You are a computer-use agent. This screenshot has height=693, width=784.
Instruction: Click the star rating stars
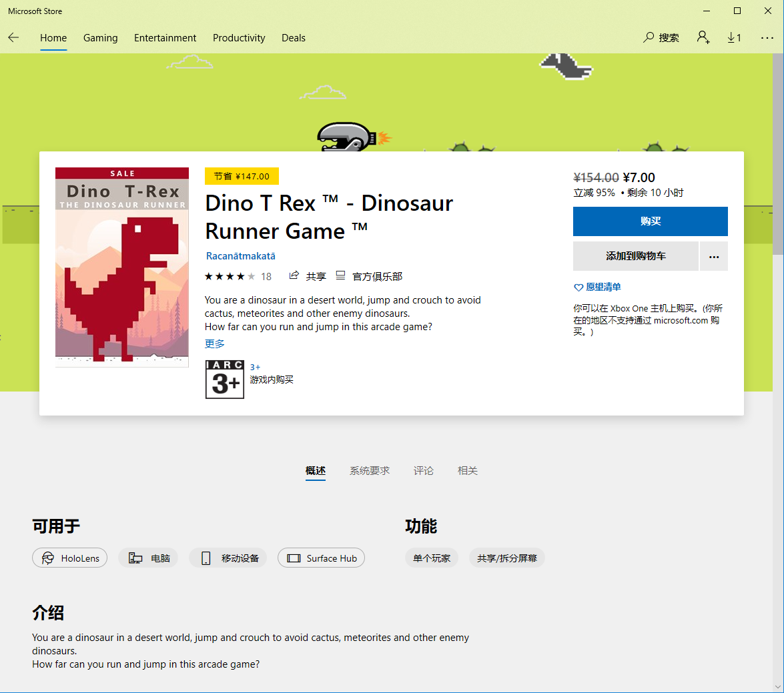click(x=230, y=276)
